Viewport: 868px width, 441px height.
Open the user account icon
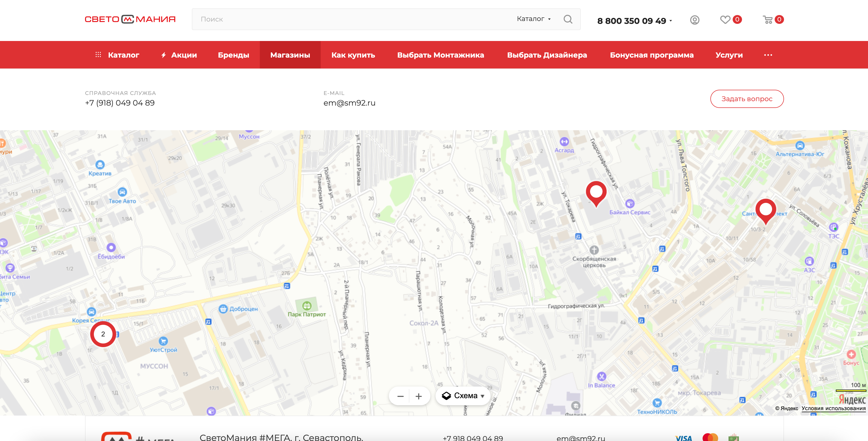click(x=695, y=20)
